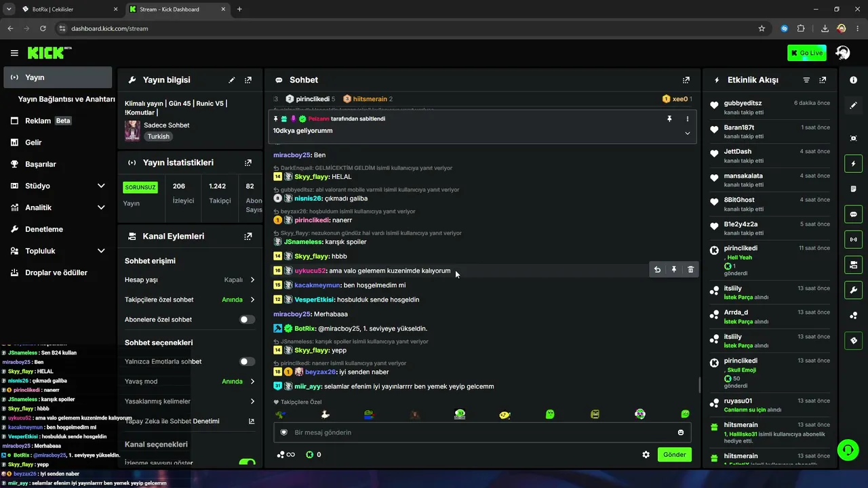
Task: Click BotRix username in chat
Action: coord(305,329)
